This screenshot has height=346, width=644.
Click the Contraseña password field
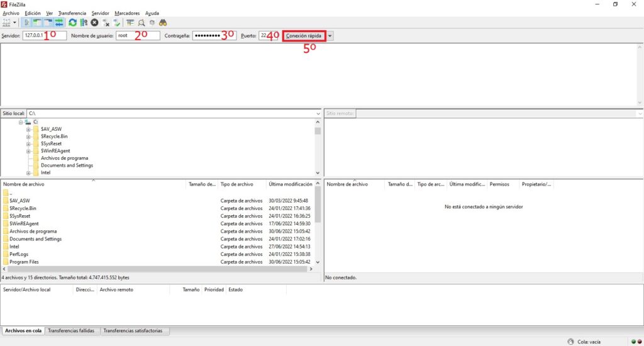214,36
